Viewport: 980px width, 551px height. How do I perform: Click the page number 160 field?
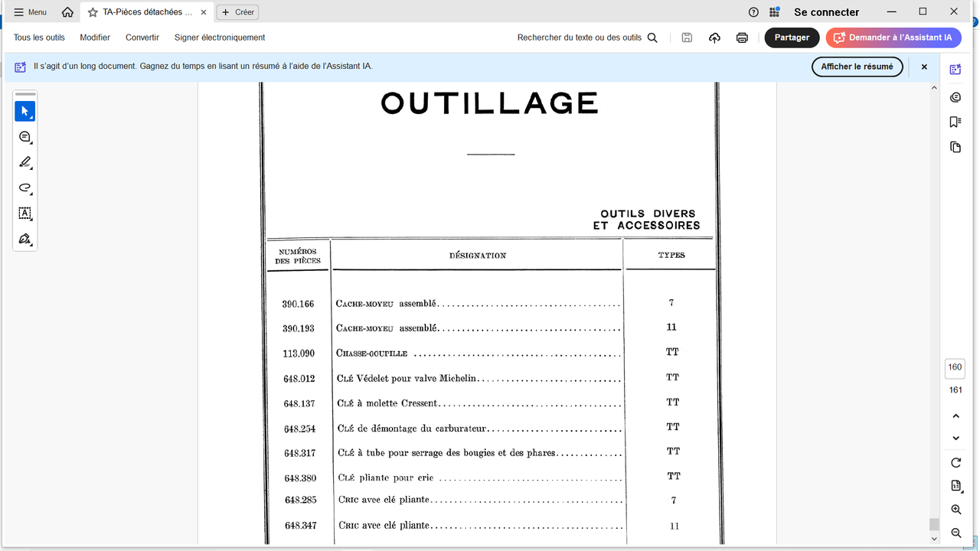[x=955, y=367]
